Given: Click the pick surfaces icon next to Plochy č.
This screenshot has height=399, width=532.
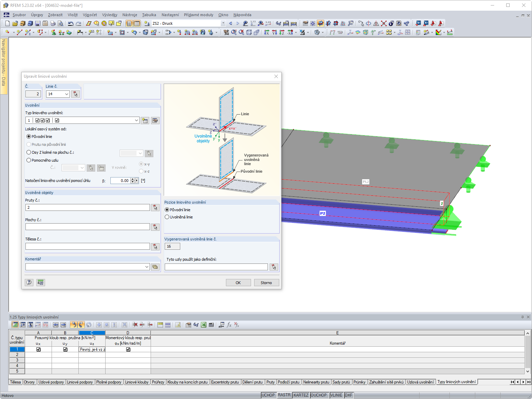Looking at the screenshot, I should (155, 227).
